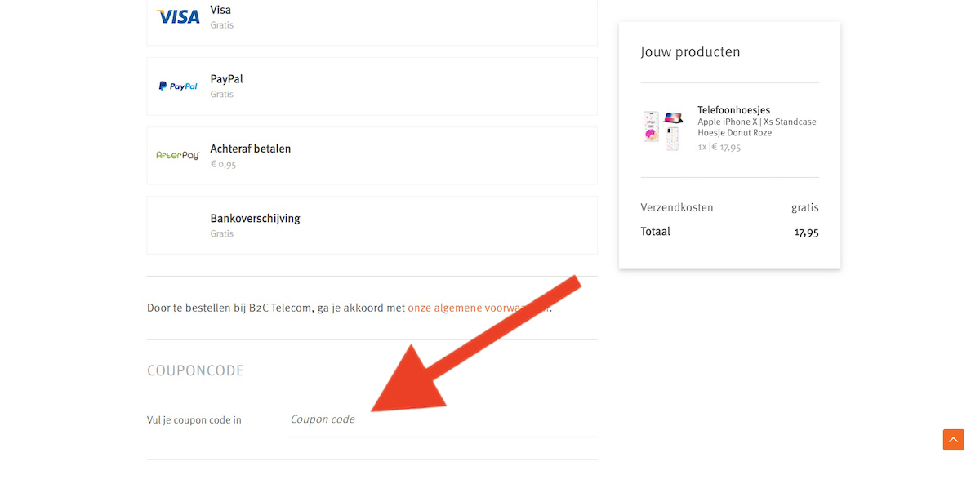Click the AfterPay logo icon

coord(178,155)
